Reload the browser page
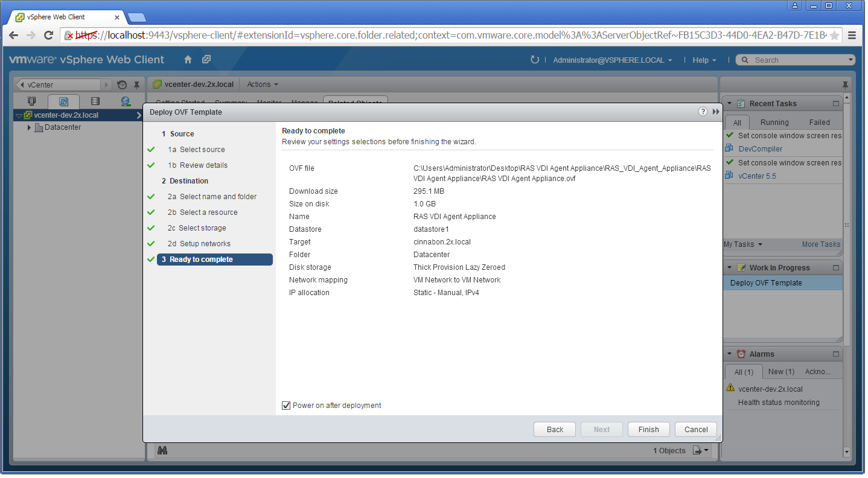 pyautogui.click(x=49, y=35)
